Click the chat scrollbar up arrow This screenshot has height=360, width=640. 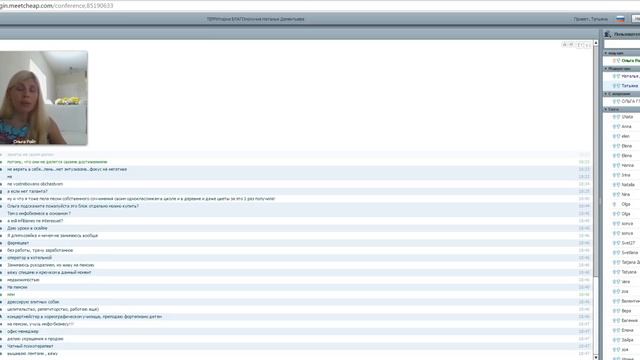coord(596,43)
